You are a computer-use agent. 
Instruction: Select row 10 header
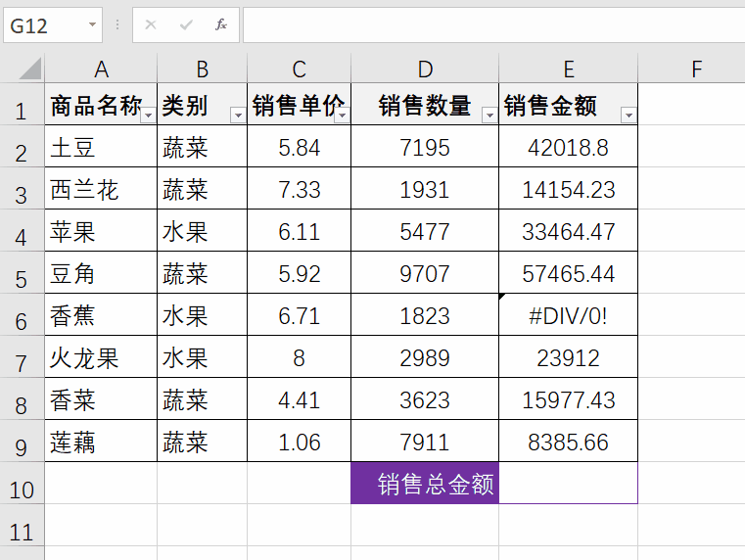pos(22,483)
